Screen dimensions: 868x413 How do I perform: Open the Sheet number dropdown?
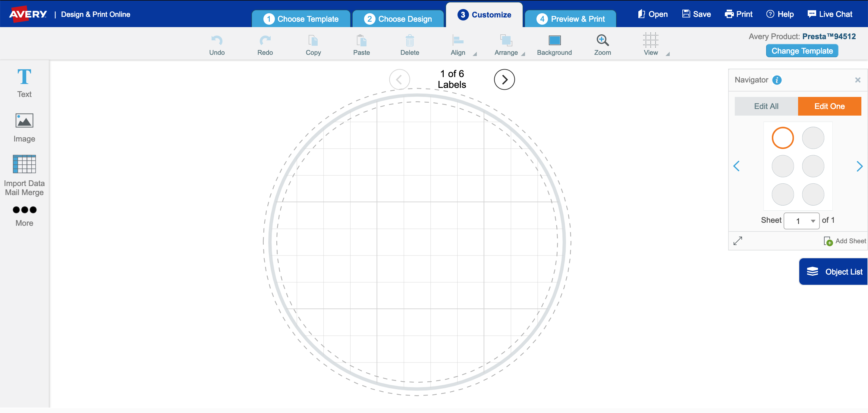801,221
